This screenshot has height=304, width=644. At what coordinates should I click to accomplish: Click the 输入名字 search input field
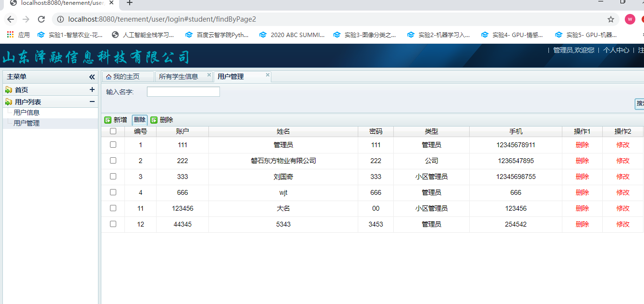(x=183, y=92)
